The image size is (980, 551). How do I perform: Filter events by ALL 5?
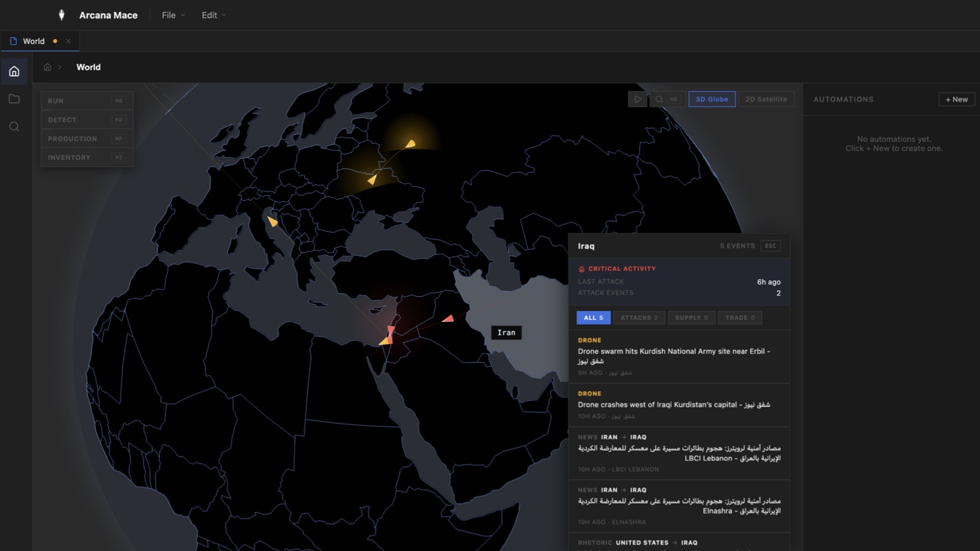(x=594, y=318)
